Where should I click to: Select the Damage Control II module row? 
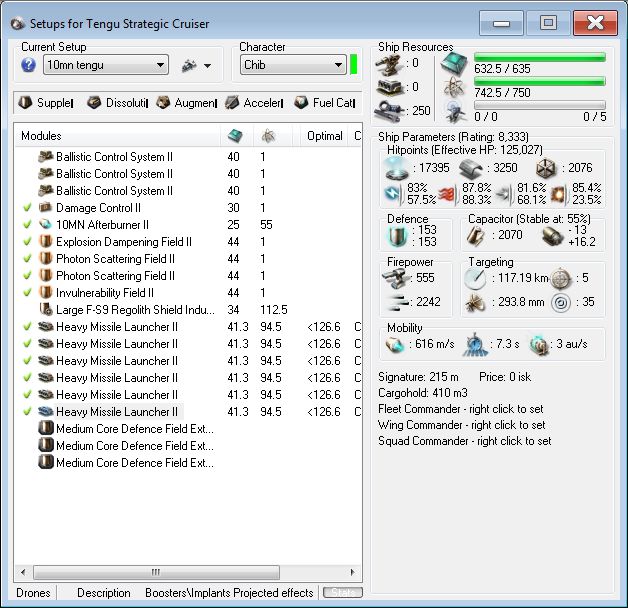[x=188, y=208]
